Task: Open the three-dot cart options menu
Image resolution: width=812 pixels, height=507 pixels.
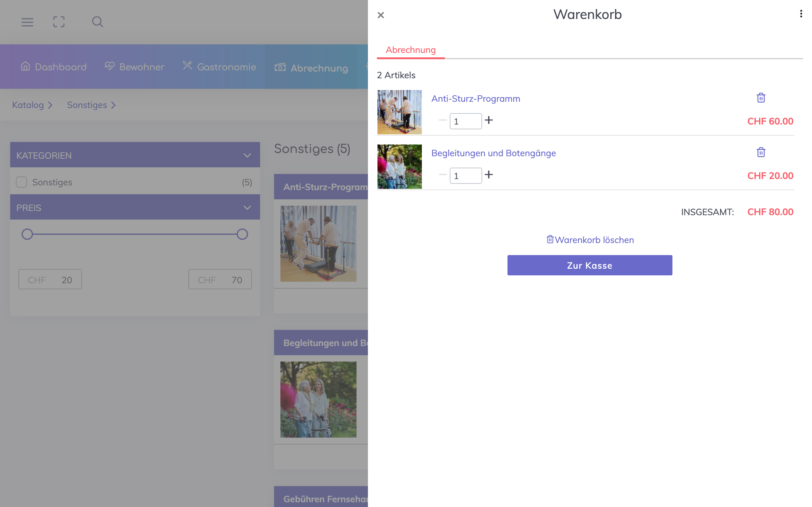Action: click(x=801, y=14)
